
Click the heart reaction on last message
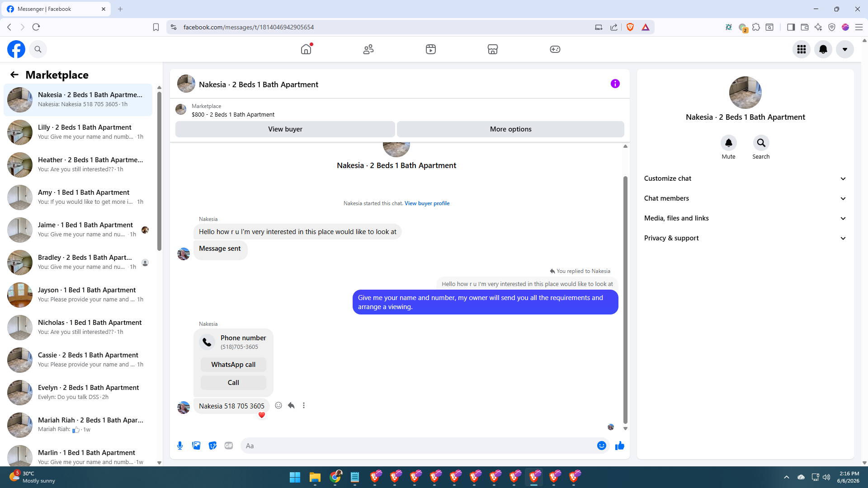(x=261, y=415)
